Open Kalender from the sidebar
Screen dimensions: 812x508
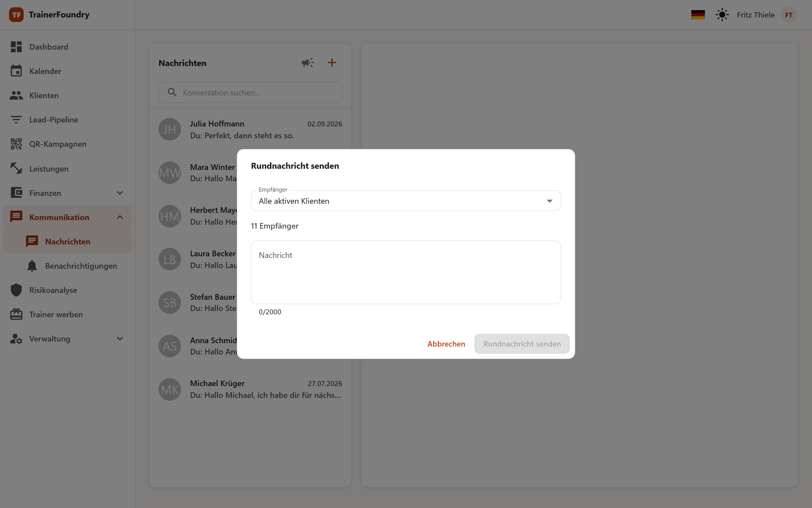point(67,71)
